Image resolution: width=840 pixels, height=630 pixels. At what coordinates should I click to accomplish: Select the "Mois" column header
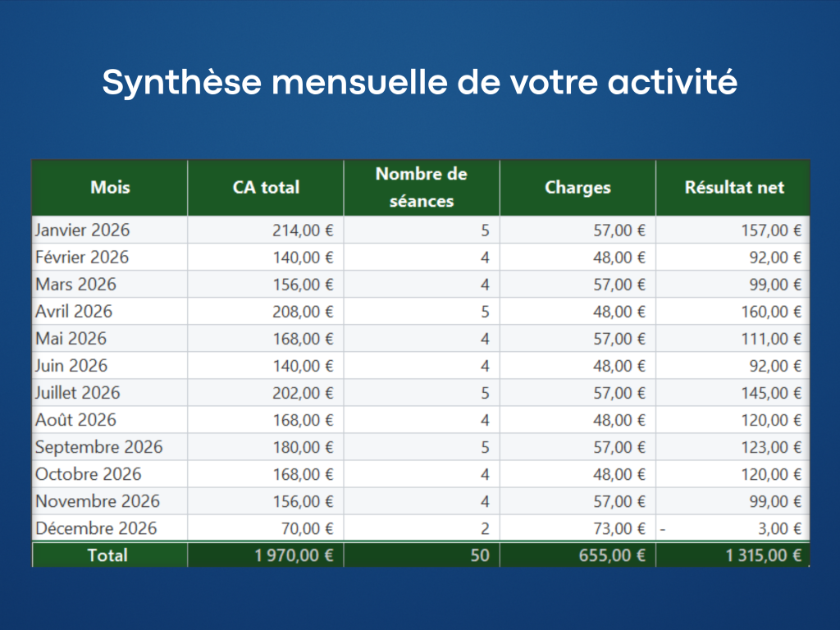pyautogui.click(x=110, y=188)
